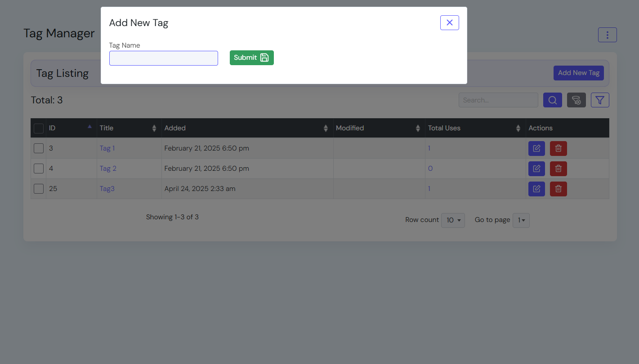Check the checkbox for row ID 3
The image size is (639, 364).
39,148
